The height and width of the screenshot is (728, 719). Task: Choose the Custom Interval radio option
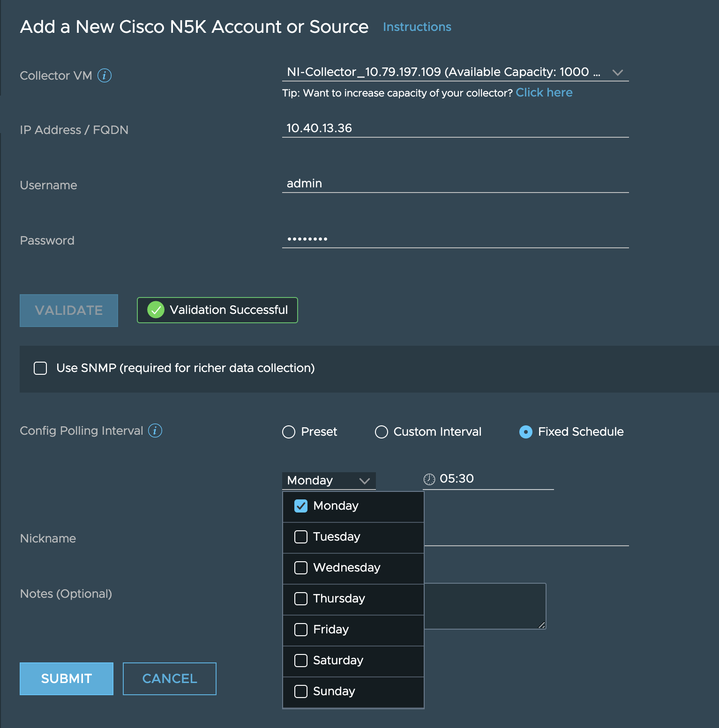pyautogui.click(x=382, y=432)
